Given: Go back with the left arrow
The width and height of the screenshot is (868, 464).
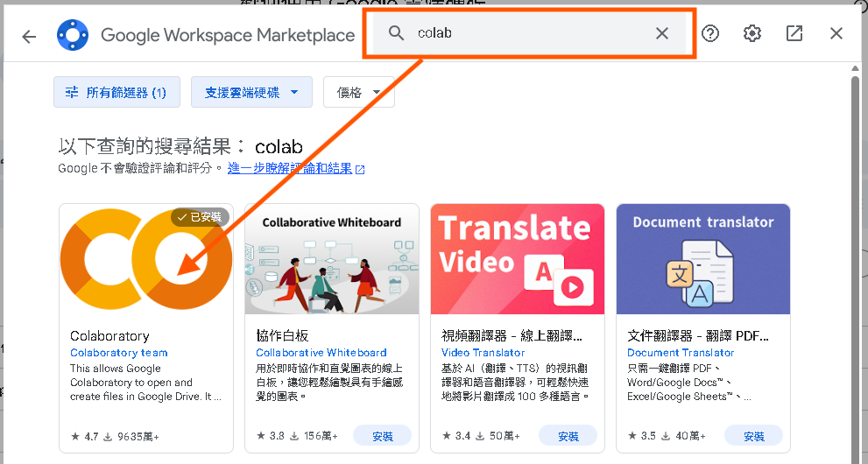Looking at the screenshot, I should click(x=29, y=37).
